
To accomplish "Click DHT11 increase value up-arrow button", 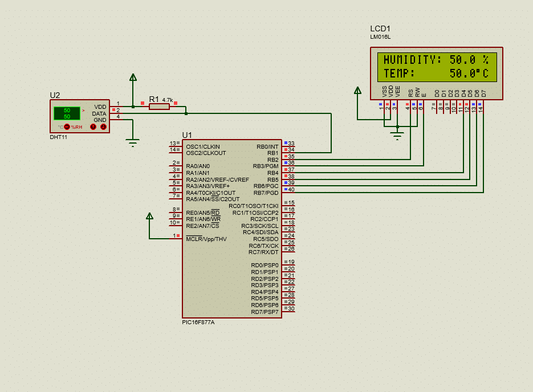I will tap(93, 126).
